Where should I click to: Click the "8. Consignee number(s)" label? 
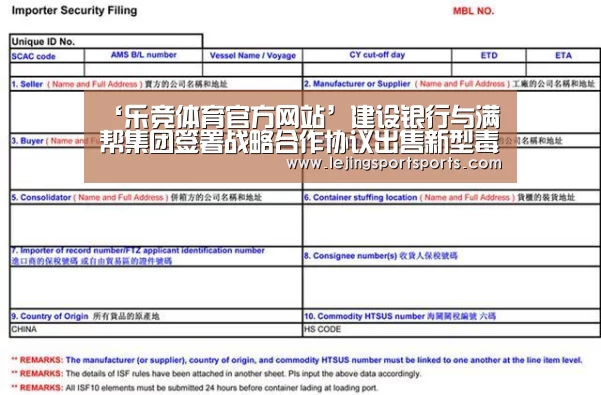(x=350, y=256)
